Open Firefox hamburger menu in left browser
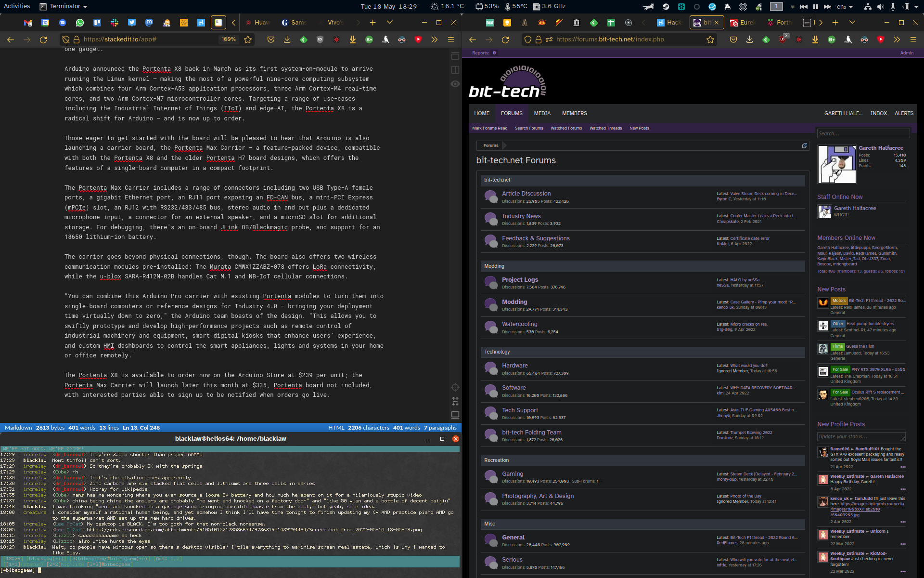Screen dimensions: 924x578 click(x=451, y=40)
